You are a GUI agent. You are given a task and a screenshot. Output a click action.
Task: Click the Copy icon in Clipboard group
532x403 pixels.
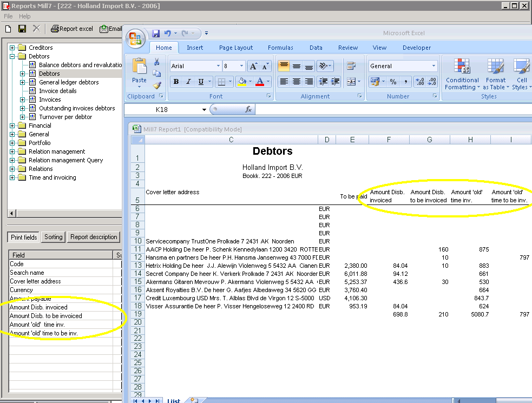(x=157, y=73)
